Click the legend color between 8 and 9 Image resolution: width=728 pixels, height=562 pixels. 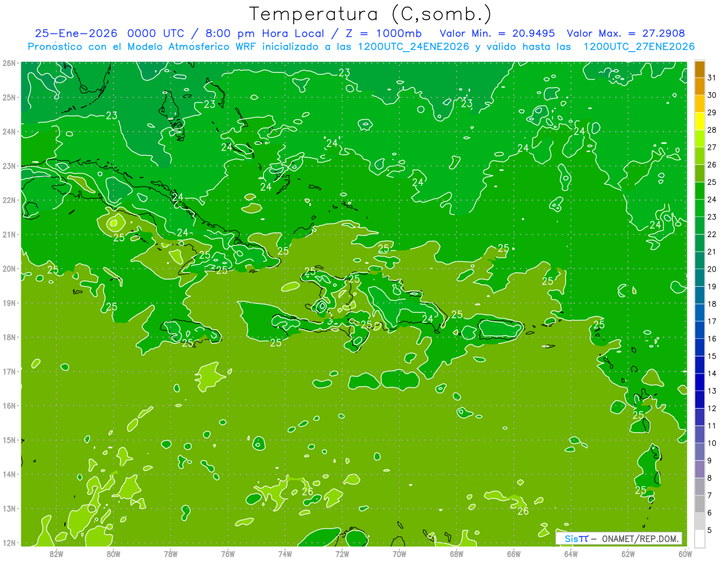[x=699, y=469]
